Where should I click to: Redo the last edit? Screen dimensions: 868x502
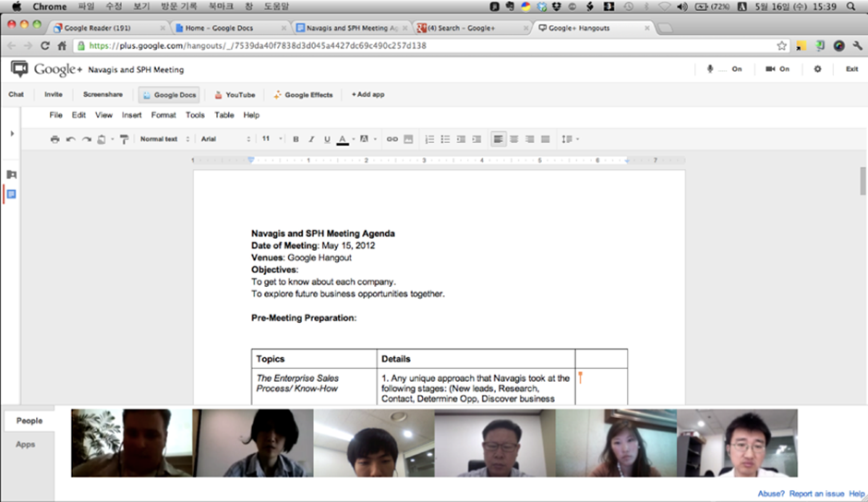pyautogui.click(x=87, y=139)
